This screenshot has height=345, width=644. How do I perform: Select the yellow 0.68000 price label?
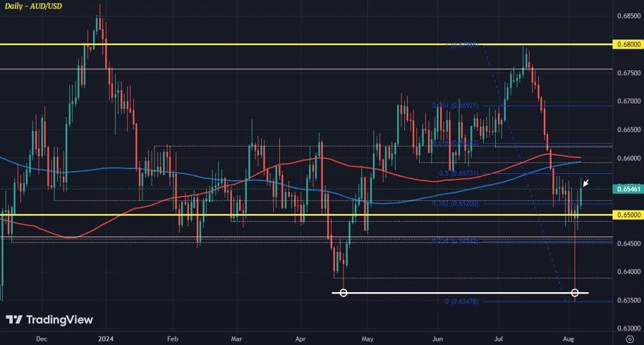point(626,44)
